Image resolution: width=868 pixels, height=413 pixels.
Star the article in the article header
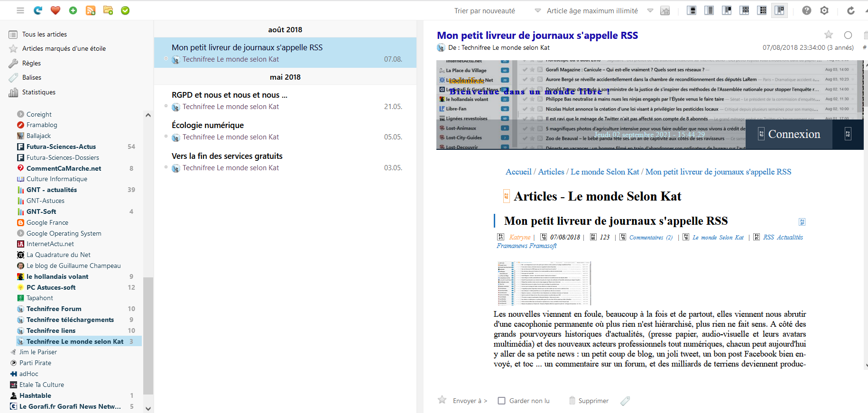click(829, 35)
